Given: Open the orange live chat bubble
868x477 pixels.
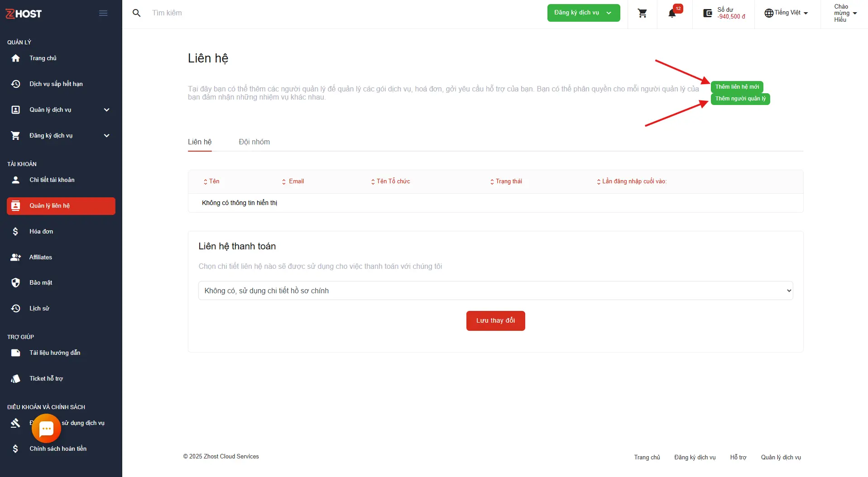Looking at the screenshot, I should coord(46,428).
